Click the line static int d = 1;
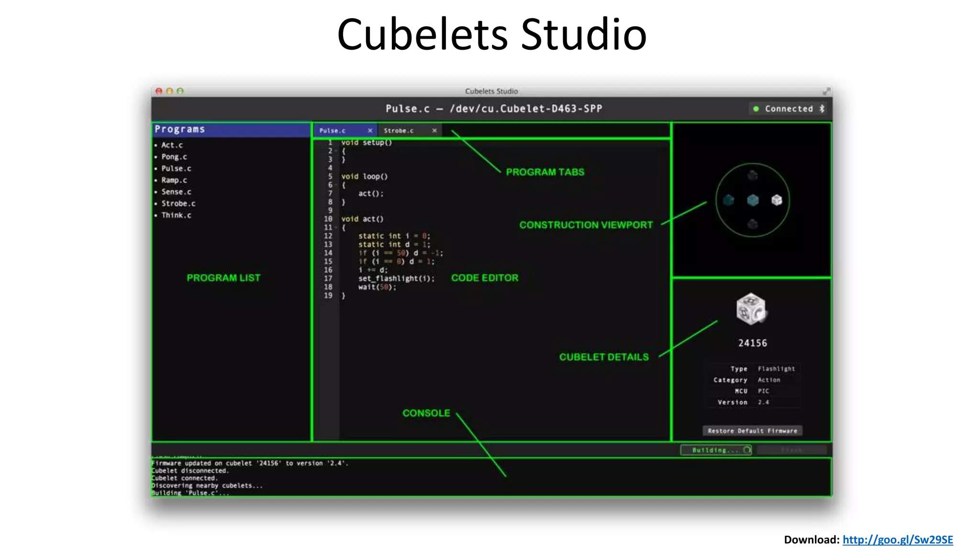 coord(394,244)
